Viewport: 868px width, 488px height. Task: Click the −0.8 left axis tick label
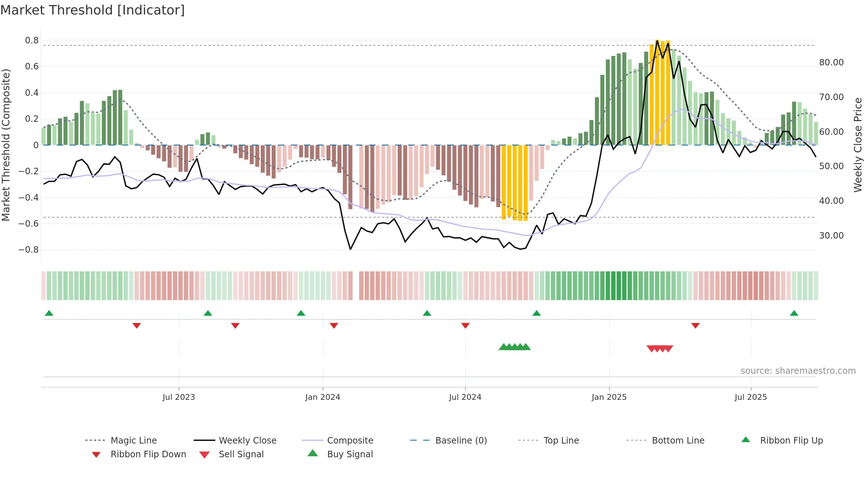[28, 250]
